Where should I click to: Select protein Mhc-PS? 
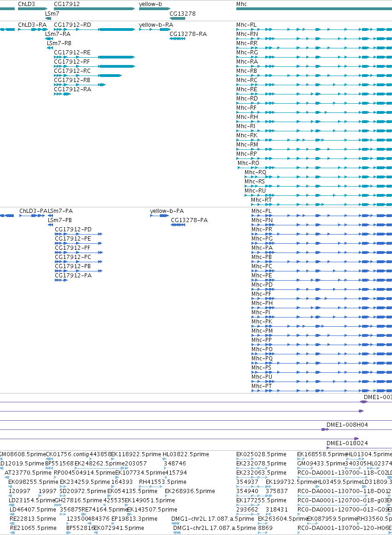[x=261, y=368]
